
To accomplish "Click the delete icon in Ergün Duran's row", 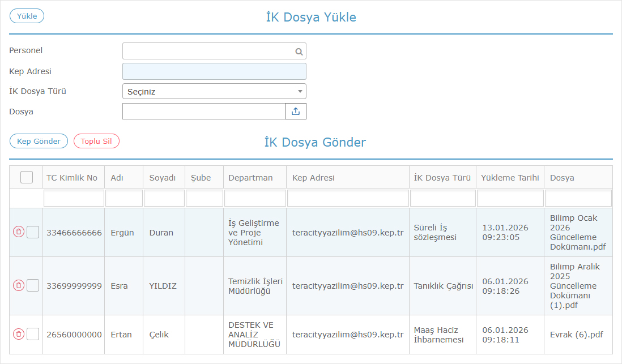I will click(x=18, y=232).
